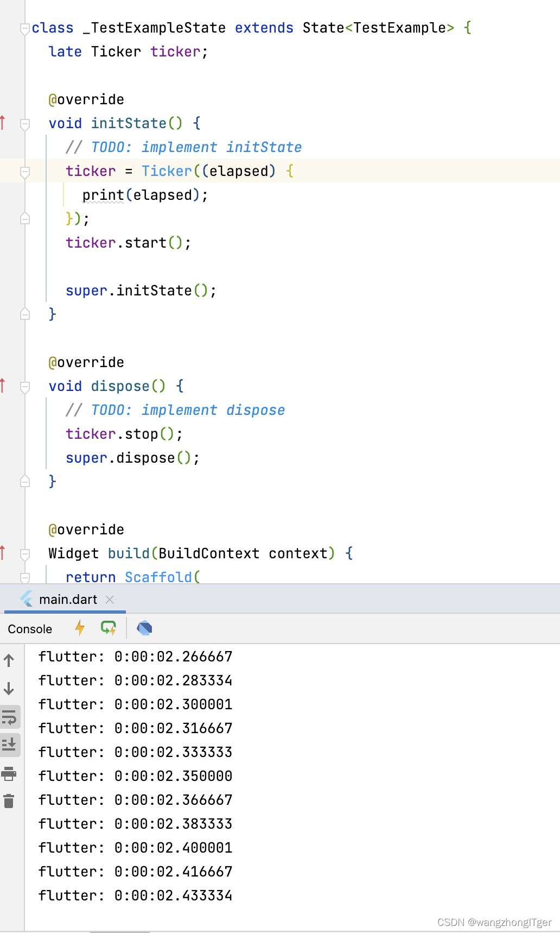The height and width of the screenshot is (933, 560).
Task: Click fold end marker at Ticker closing brace
Action: [24, 218]
